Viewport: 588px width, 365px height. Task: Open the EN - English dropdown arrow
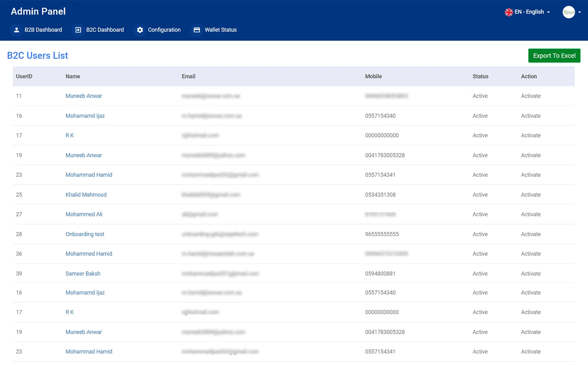pos(549,12)
